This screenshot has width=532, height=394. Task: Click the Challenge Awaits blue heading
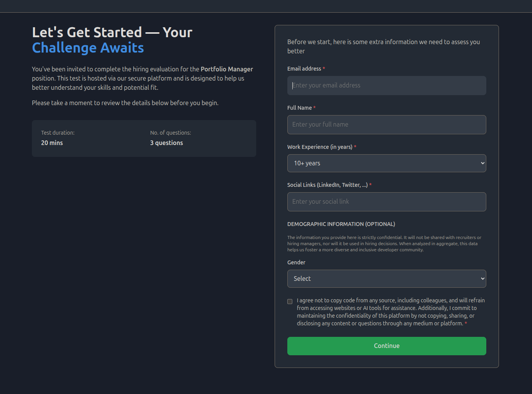click(88, 48)
